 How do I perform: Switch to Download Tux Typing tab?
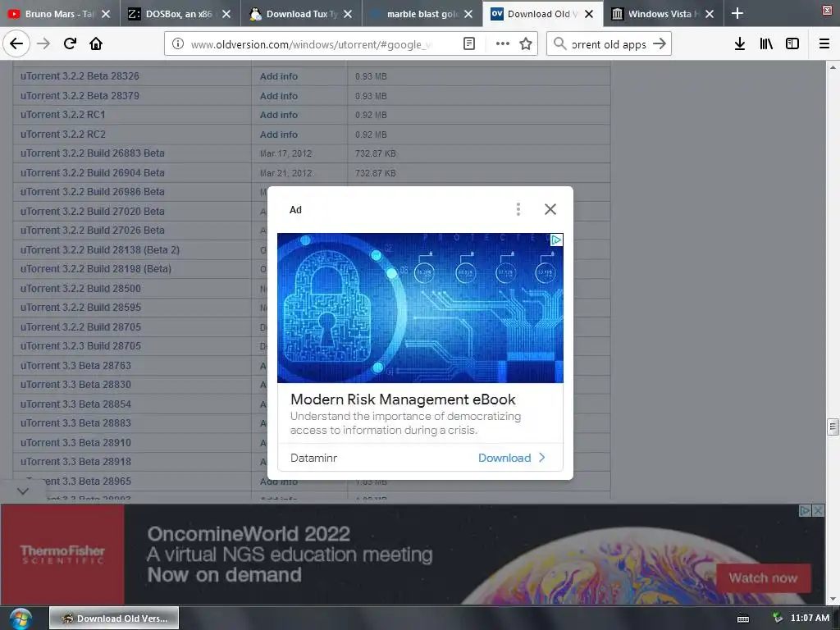pyautogui.click(x=300, y=14)
